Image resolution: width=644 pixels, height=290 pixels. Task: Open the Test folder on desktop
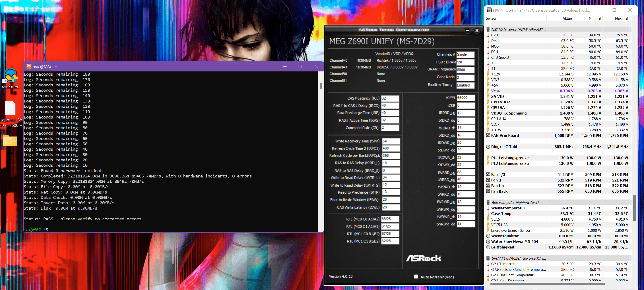(10, 142)
